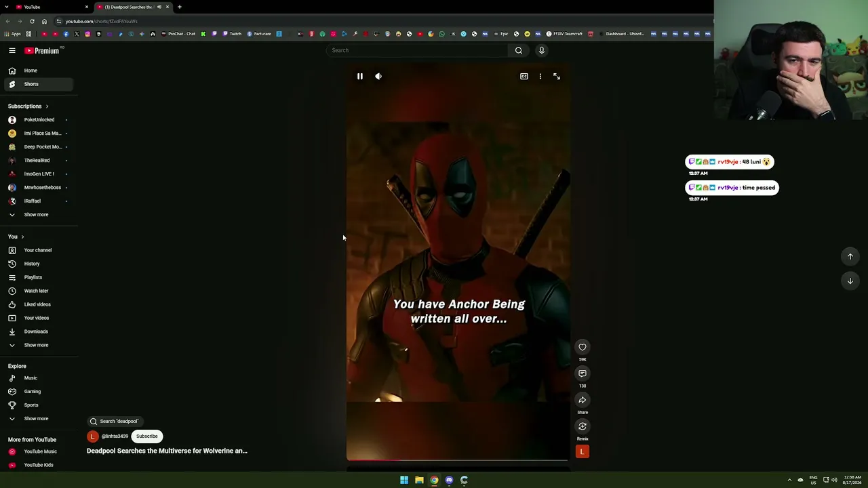Image resolution: width=868 pixels, height=488 pixels.
Task: Select the Deadpool Searches browser tab
Action: [x=132, y=7]
